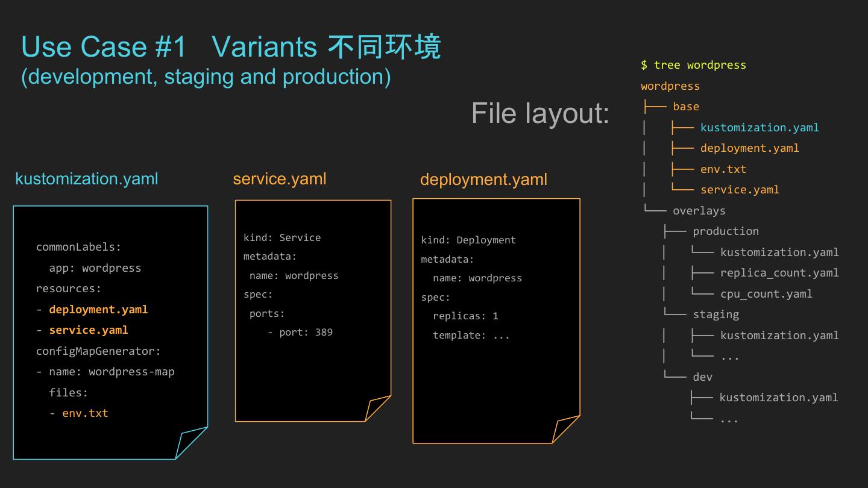Click 'replicas: 1' in deployment.yaml
The width and height of the screenshot is (868, 488).
(x=465, y=316)
